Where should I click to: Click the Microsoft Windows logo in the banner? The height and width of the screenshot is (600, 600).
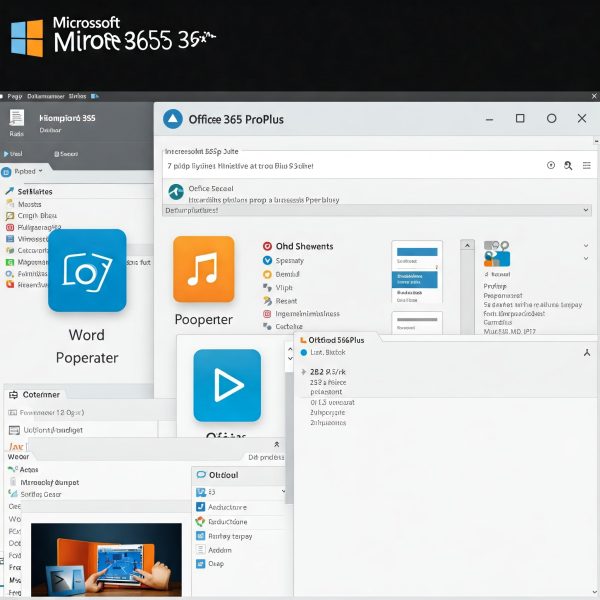point(27,38)
